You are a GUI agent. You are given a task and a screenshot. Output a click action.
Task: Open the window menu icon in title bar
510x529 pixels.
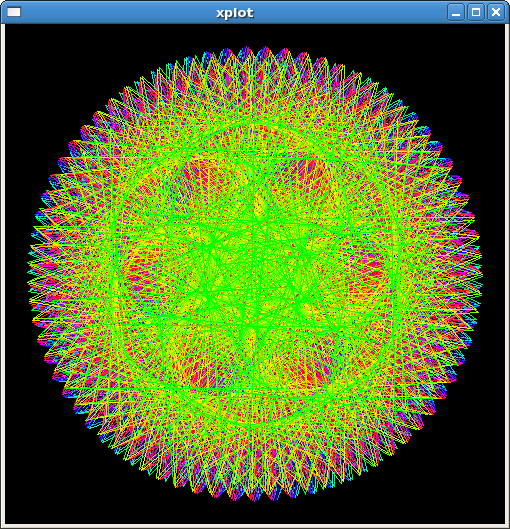pos(14,12)
